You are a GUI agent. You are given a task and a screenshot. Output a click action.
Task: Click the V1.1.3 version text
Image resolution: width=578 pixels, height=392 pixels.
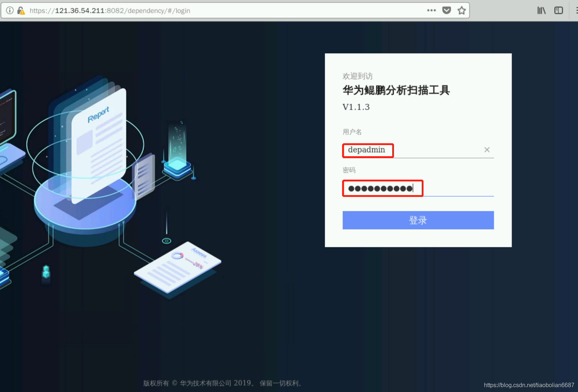tap(356, 107)
